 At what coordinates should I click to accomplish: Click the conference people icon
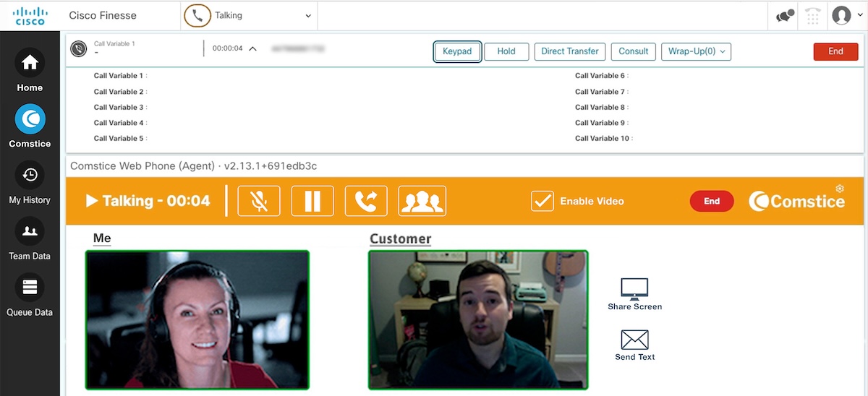pyautogui.click(x=422, y=201)
